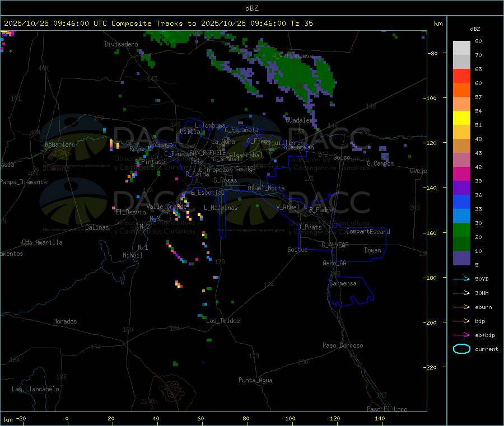Image resolution: width=504 pixels, height=426 pixels.
Task: Click the Bowen map label
Action: coord(372,250)
